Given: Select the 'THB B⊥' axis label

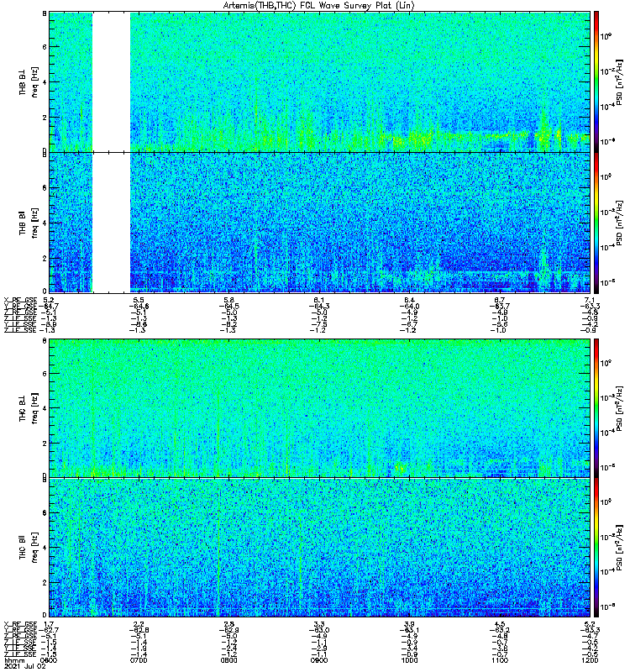Looking at the screenshot, I should click(23, 82).
